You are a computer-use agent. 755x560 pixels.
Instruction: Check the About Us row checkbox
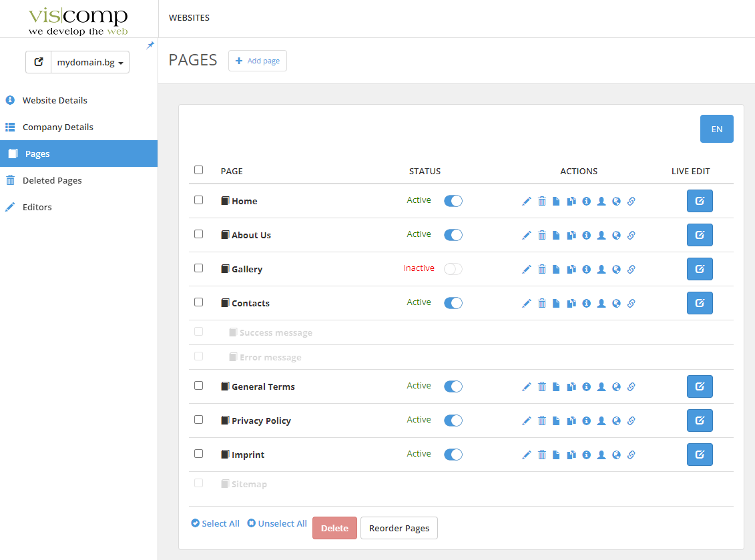[198, 234]
